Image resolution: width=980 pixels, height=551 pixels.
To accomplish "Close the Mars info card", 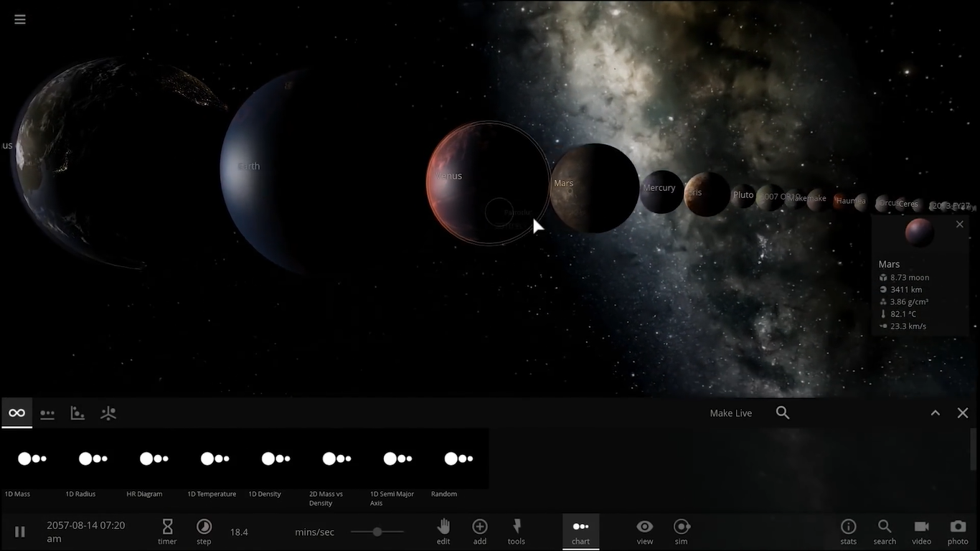I will [960, 225].
